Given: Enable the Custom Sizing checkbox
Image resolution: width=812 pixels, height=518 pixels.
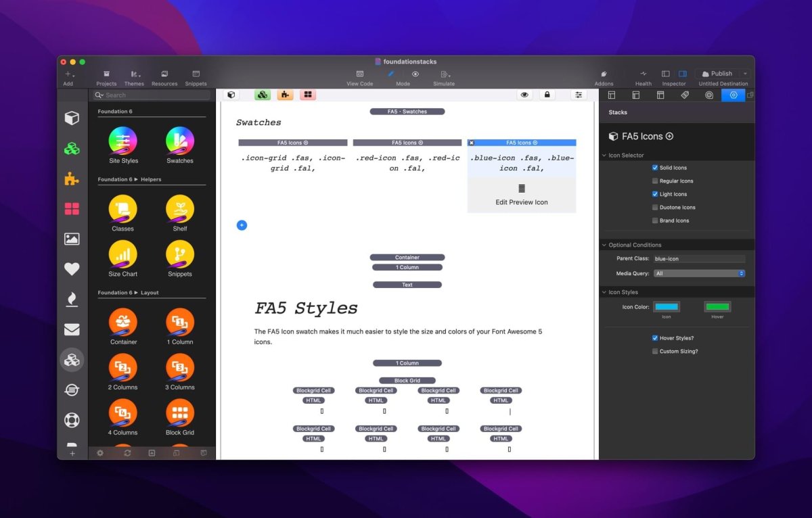Looking at the screenshot, I should coord(655,352).
